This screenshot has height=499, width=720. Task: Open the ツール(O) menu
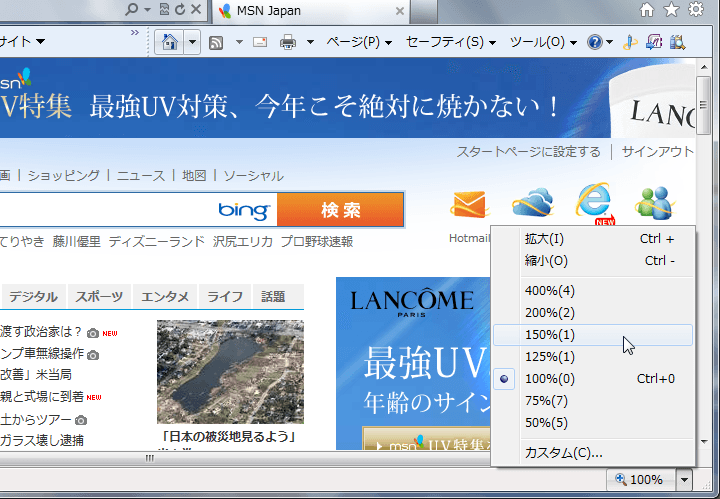[x=543, y=42]
